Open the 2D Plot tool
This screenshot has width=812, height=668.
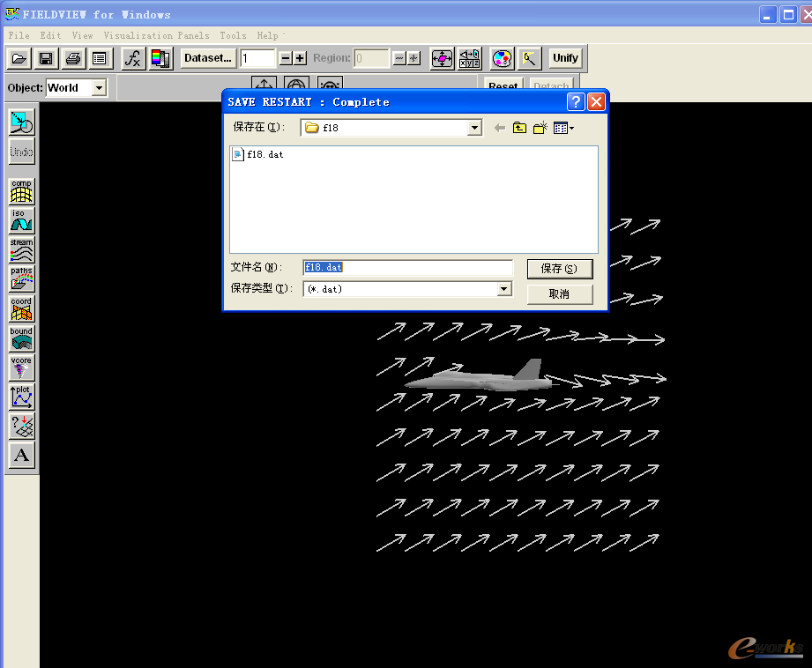[x=21, y=397]
